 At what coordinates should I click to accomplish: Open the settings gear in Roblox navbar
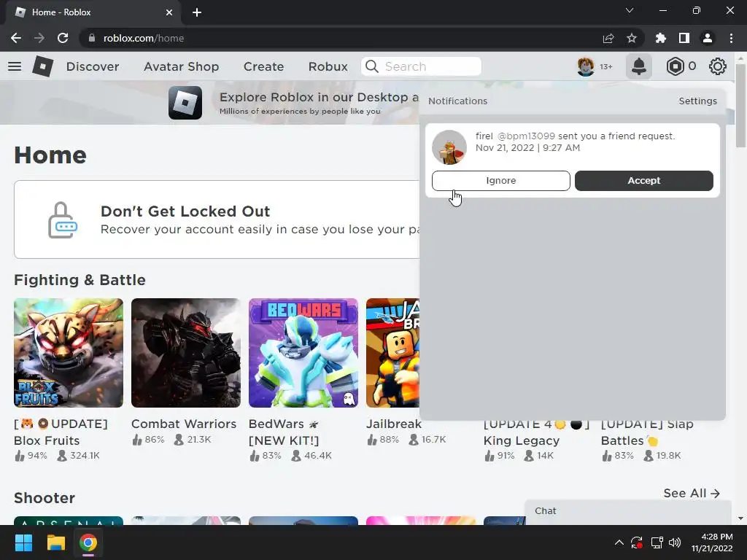(x=717, y=66)
